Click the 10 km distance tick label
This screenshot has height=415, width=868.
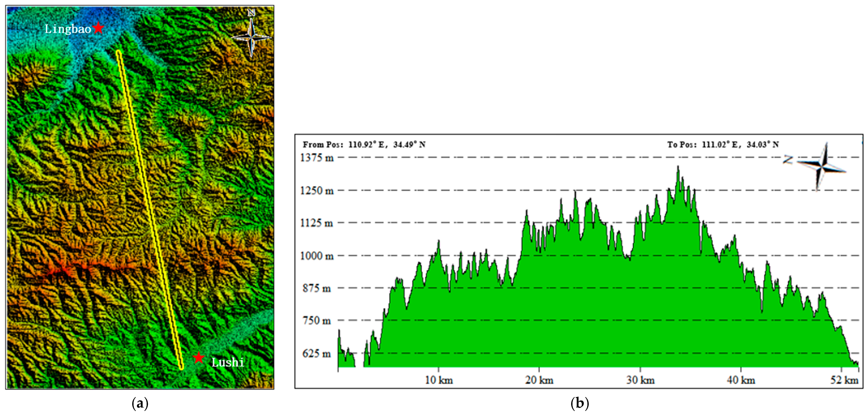pos(439,380)
